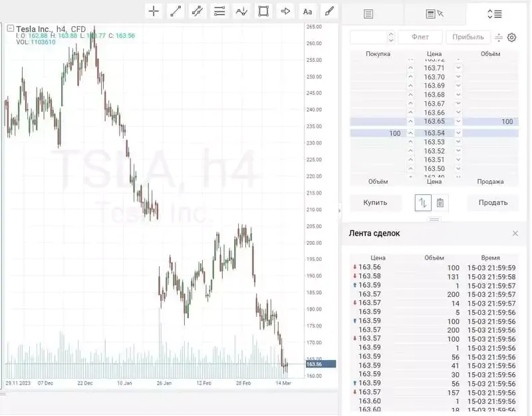The height and width of the screenshot is (416, 532).
Task: Select trade 163.57 with volume 157
Action: pyautogui.click(x=434, y=392)
